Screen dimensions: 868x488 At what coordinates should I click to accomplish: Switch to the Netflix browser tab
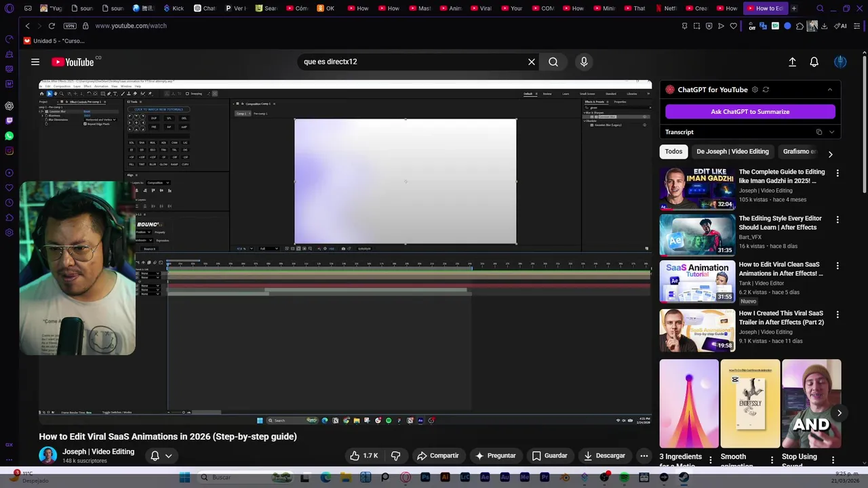coord(666,9)
